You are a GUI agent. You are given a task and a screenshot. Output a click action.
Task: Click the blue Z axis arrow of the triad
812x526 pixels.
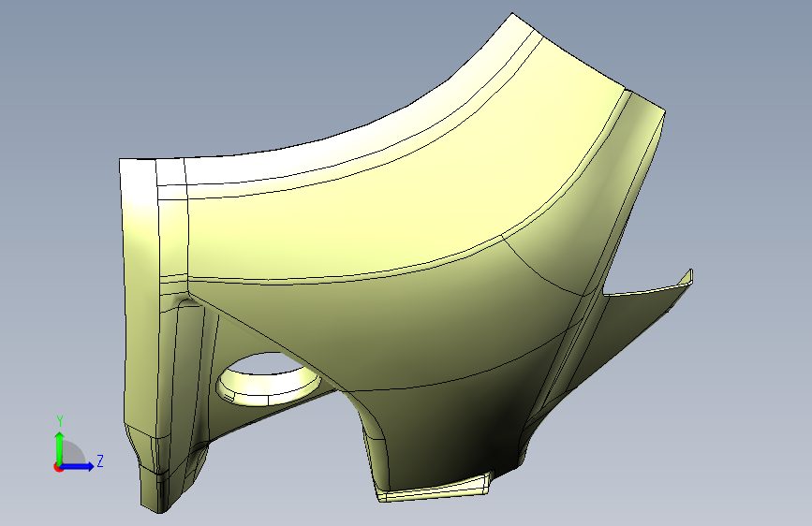[x=78, y=466]
